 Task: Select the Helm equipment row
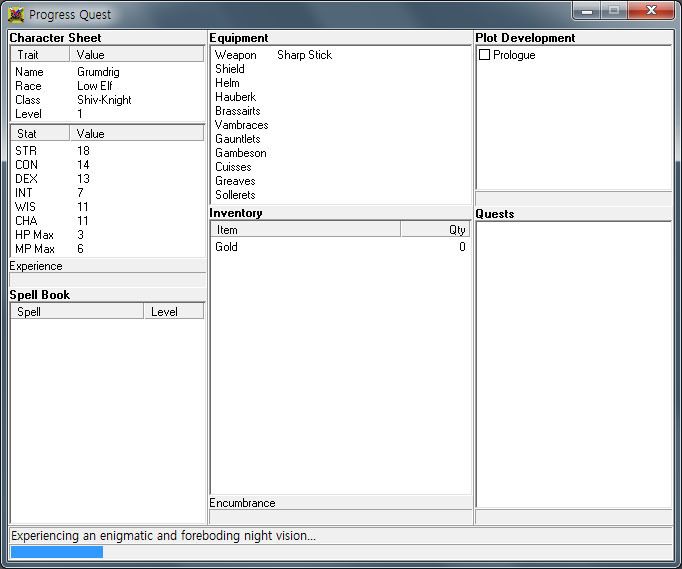(x=341, y=83)
